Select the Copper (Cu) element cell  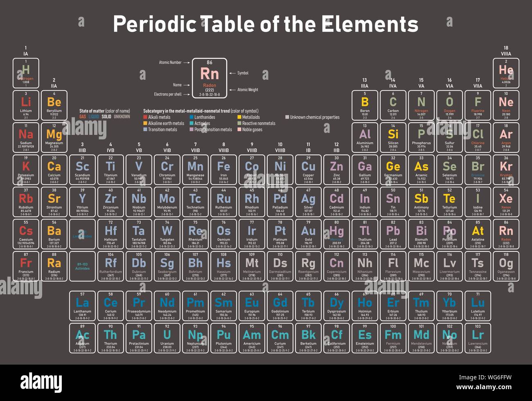click(308, 170)
